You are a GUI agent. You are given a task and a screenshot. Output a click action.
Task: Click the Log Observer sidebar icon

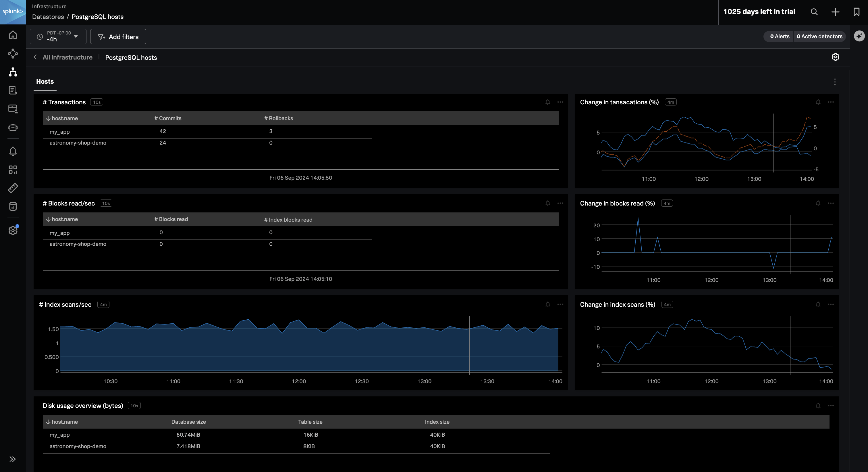coord(13,90)
